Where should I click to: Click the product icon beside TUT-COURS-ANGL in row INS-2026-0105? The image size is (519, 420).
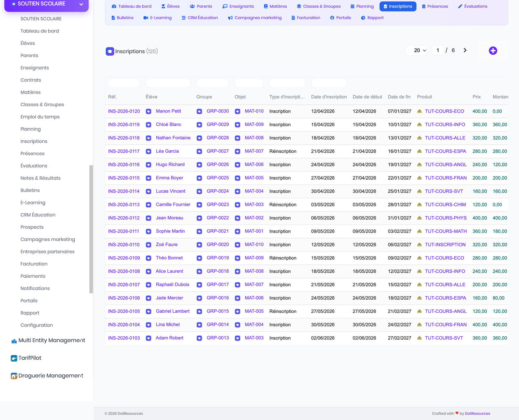click(419, 311)
